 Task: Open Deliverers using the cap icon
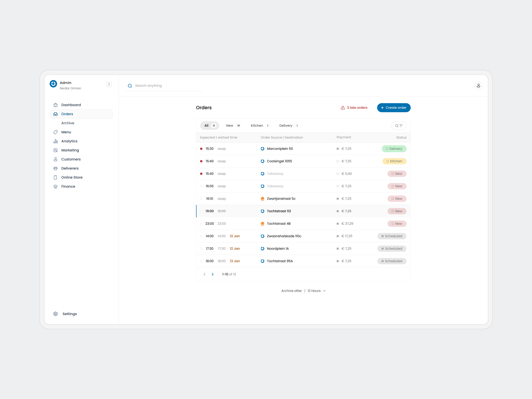56,168
